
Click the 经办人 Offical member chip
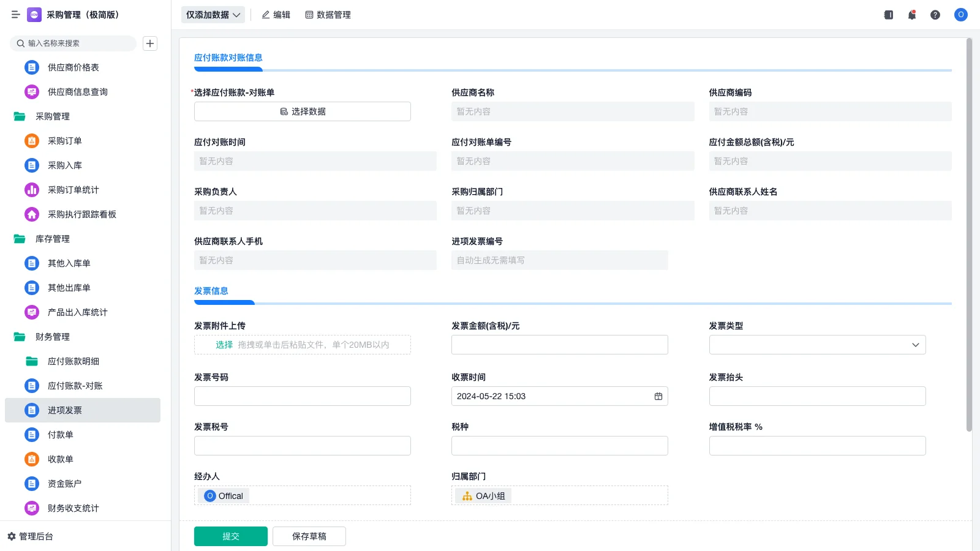pyautogui.click(x=225, y=496)
